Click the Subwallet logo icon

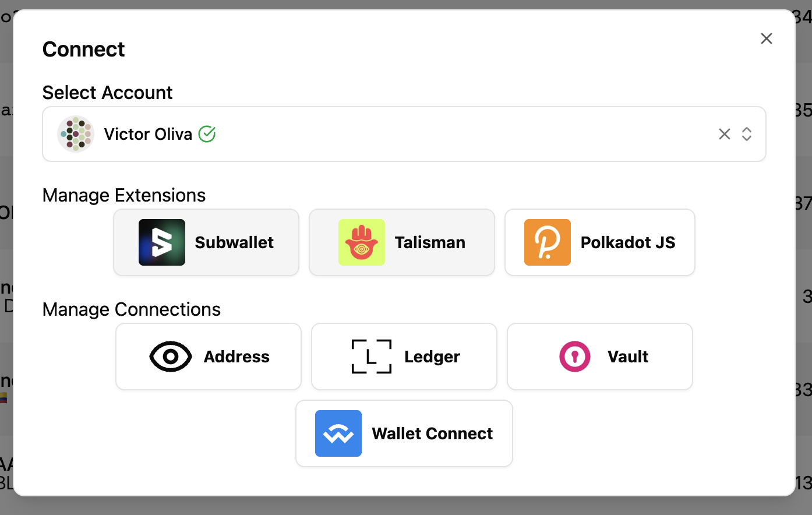click(x=162, y=242)
